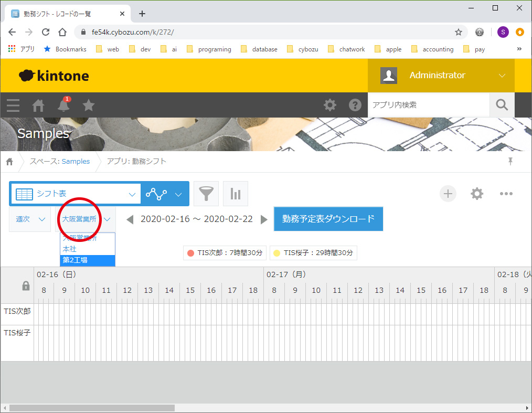This screenshot has height=413, width=532.
Task: Open Chrome extension gear icon
Action: (x=480, y=32)
